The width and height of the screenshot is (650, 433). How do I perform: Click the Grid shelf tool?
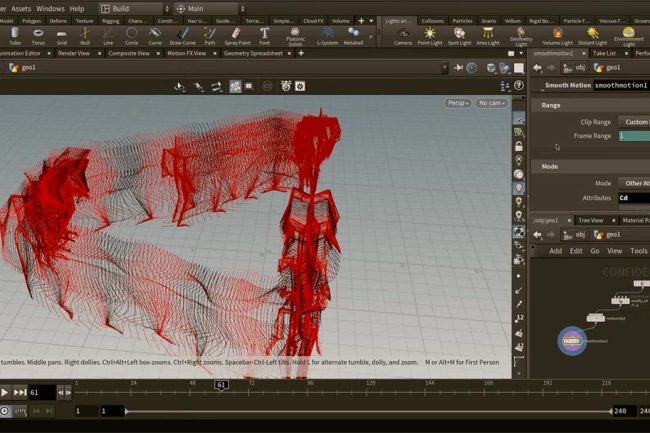[62, 36]
